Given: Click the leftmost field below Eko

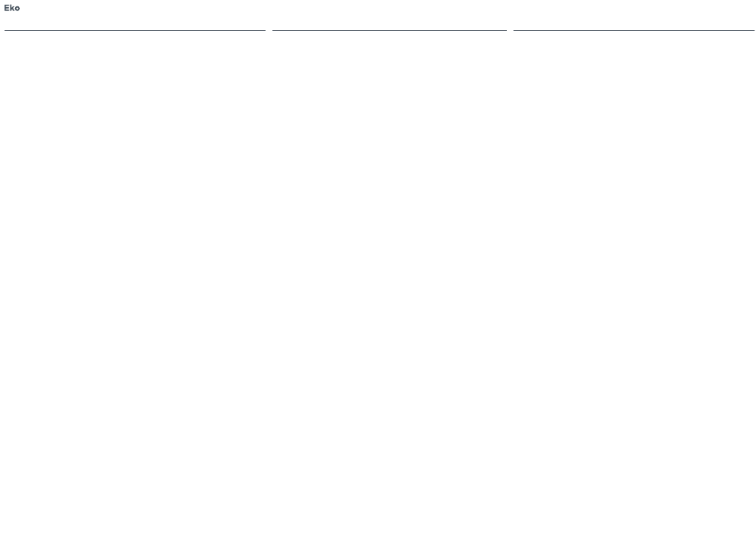Looking at the screenshot, I should [135, 25].
